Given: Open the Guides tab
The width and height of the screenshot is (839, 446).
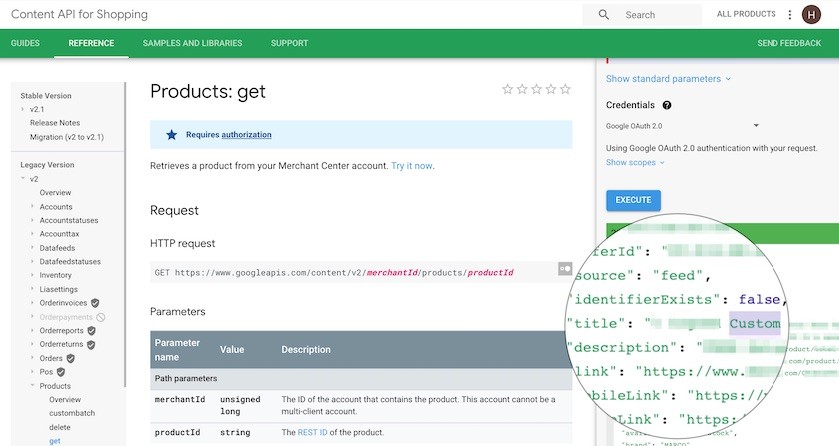Looking at the screenshot, I should 25,43.
